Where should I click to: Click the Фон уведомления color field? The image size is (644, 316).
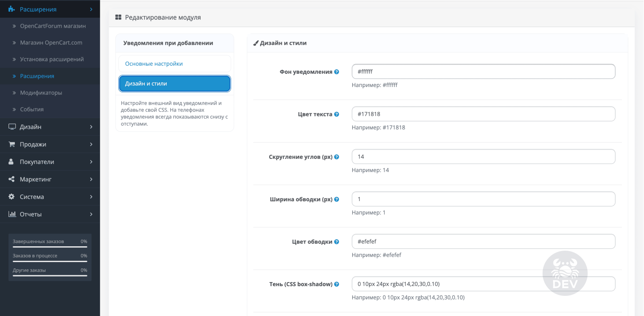point(483,71)
